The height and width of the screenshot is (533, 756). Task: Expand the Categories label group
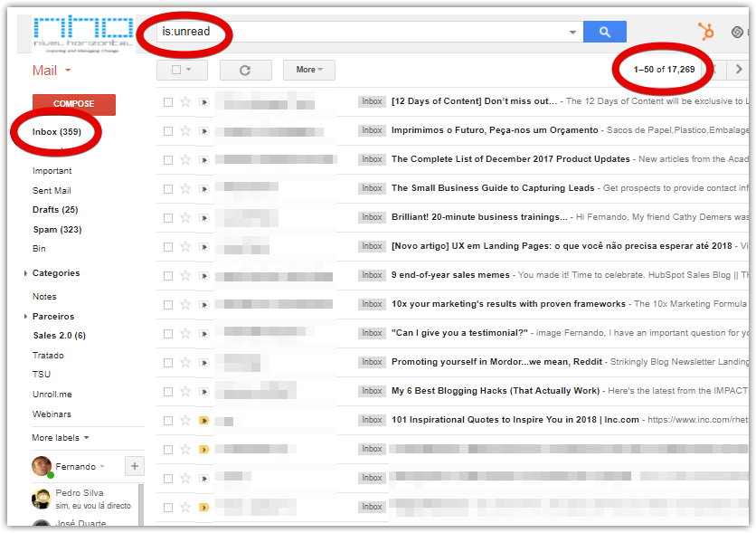[25, 273]
